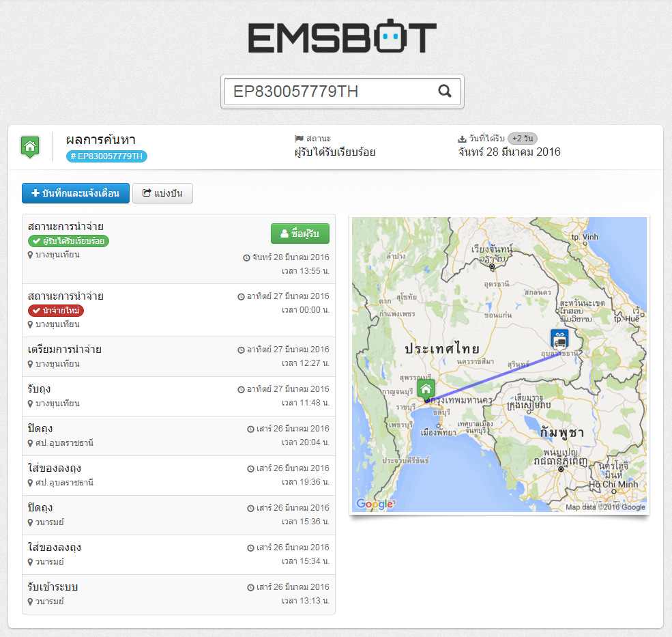Click the download icon next to วันที่ได้รับ
The image size is (672, 637).
click(462, 139)
